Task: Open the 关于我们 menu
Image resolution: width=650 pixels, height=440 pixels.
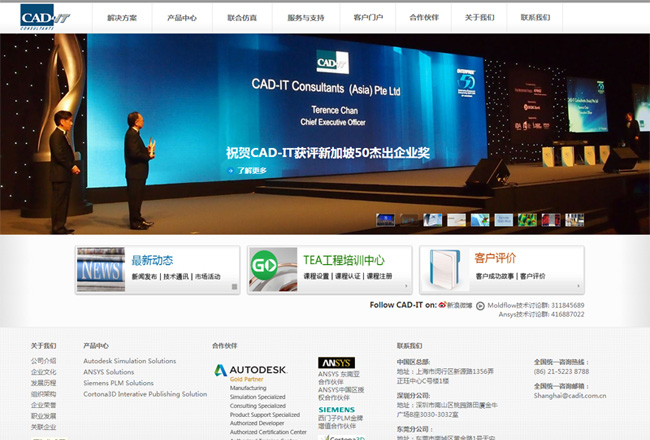Action: [479, 17]
